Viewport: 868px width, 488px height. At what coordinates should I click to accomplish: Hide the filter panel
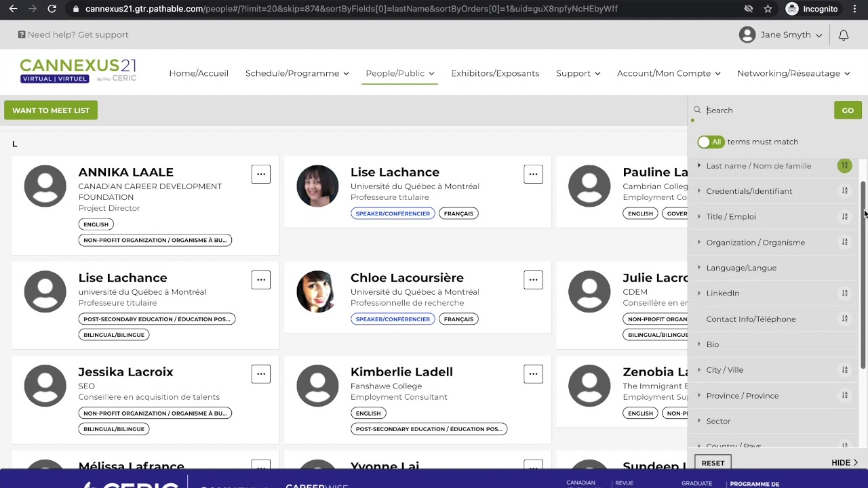844,462
